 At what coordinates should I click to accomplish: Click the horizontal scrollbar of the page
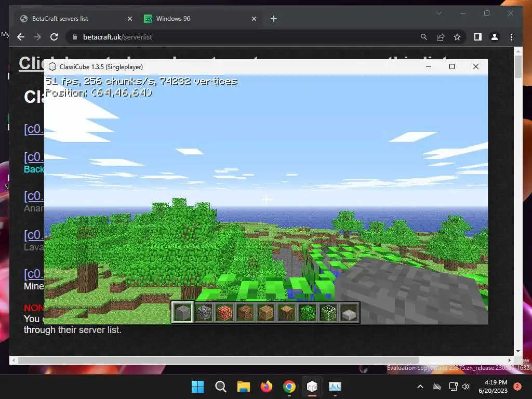tap(218, 360)
